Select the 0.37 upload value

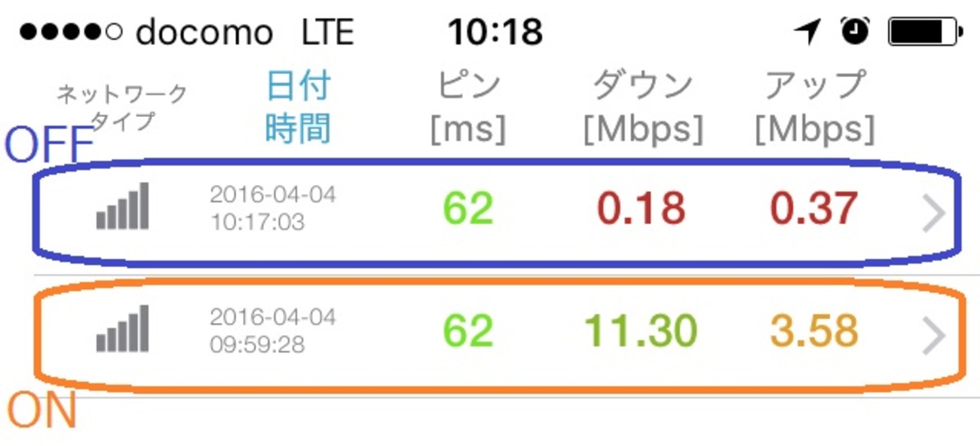814,208
